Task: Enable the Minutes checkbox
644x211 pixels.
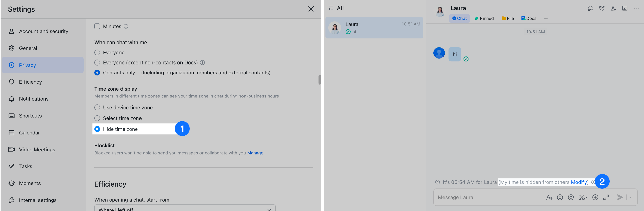Action: pyautogui.click(x=97, y=26)
